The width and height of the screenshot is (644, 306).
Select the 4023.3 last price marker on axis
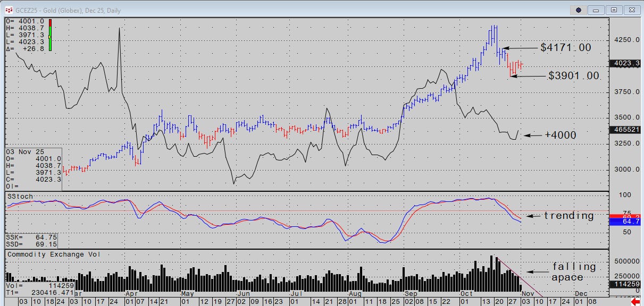coord(626,63)
